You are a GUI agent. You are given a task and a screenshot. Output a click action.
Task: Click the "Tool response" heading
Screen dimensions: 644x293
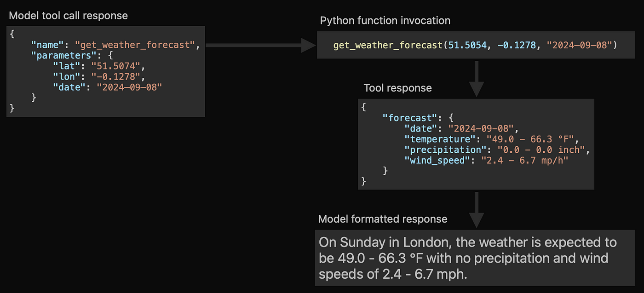tap(397, 88)
